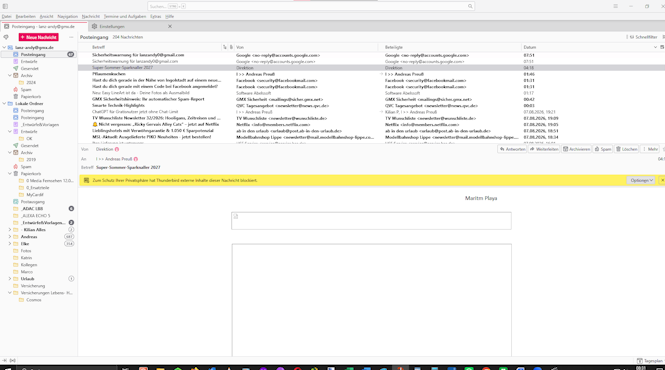Collapse the Versicherungen Lebens folder
Viewport: 665px width, 370px height.
[x=10, y=293]
